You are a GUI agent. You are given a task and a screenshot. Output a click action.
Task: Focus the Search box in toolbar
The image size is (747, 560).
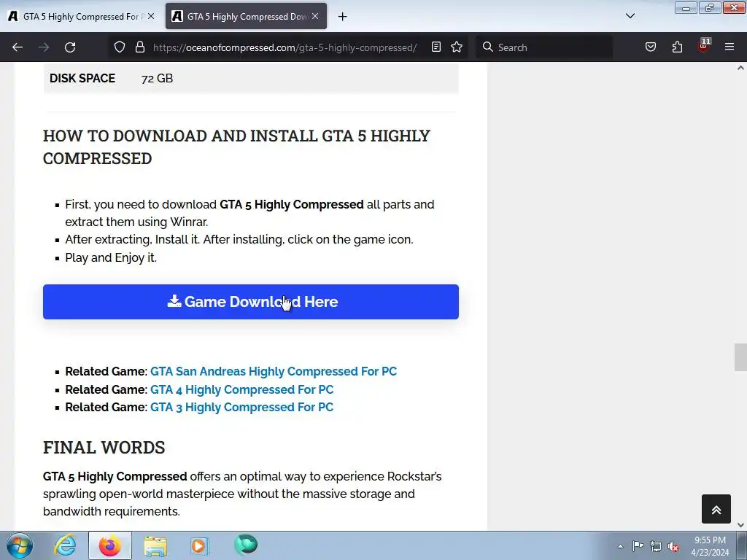click(544, 47)
